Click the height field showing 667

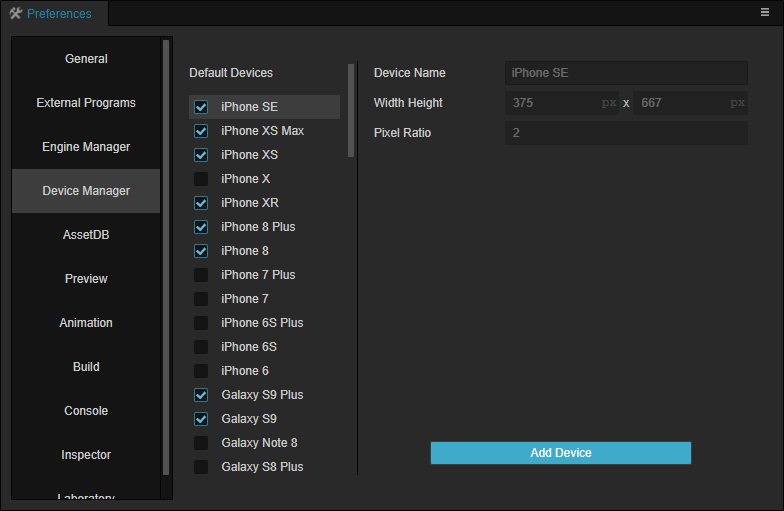coord(690,103)
